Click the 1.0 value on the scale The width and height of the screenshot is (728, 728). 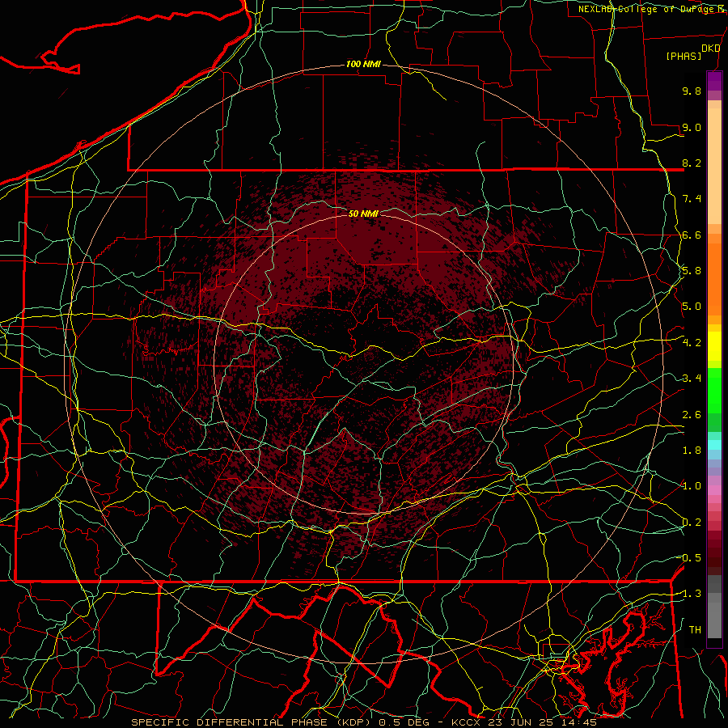[692, 486]
